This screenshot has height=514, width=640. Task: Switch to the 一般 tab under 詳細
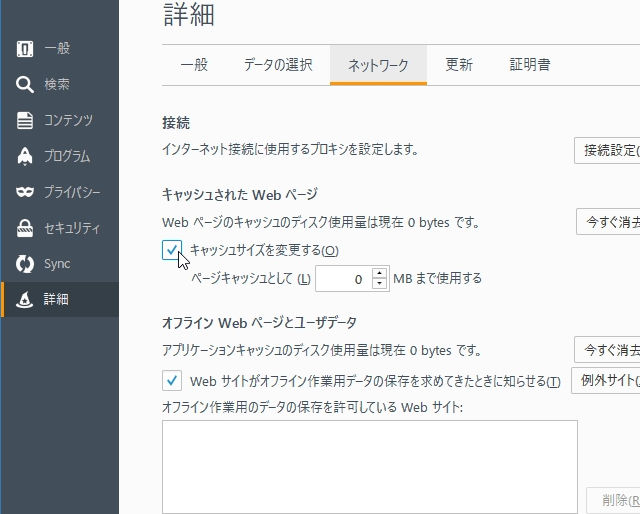click(194, 65)
